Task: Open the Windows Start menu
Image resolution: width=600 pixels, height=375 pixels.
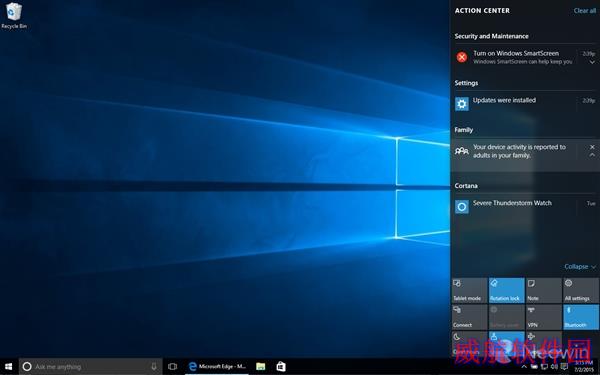Action: pyautogui.click(x=8, y=367)
